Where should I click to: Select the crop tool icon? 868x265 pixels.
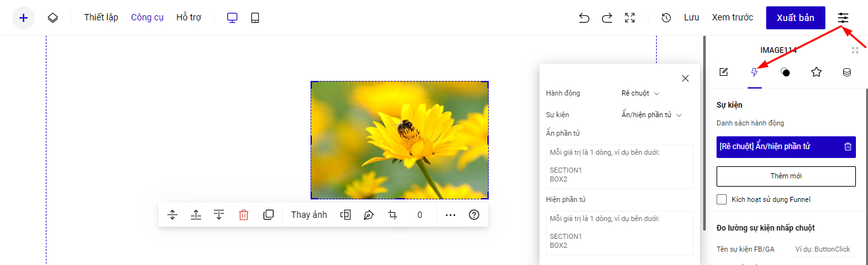393,215
